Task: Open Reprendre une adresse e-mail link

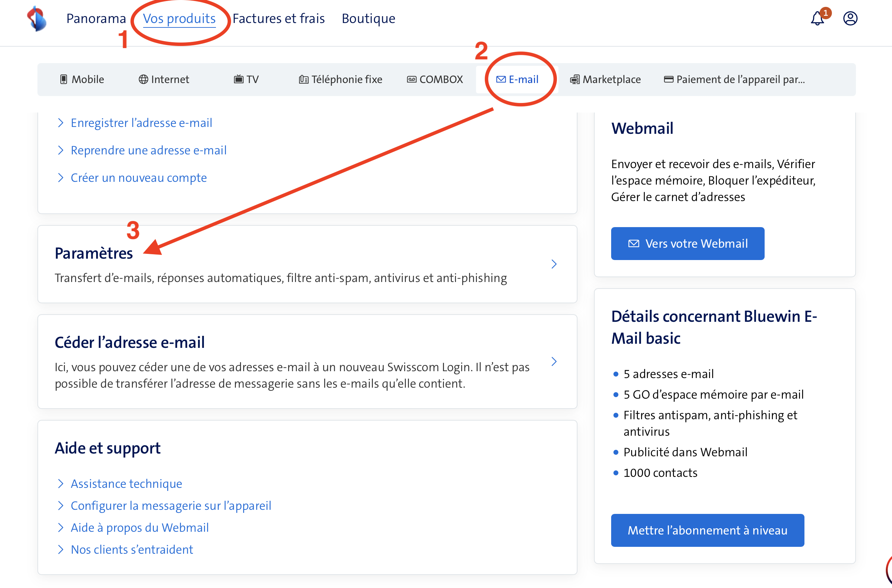Action: coord(148,150)
